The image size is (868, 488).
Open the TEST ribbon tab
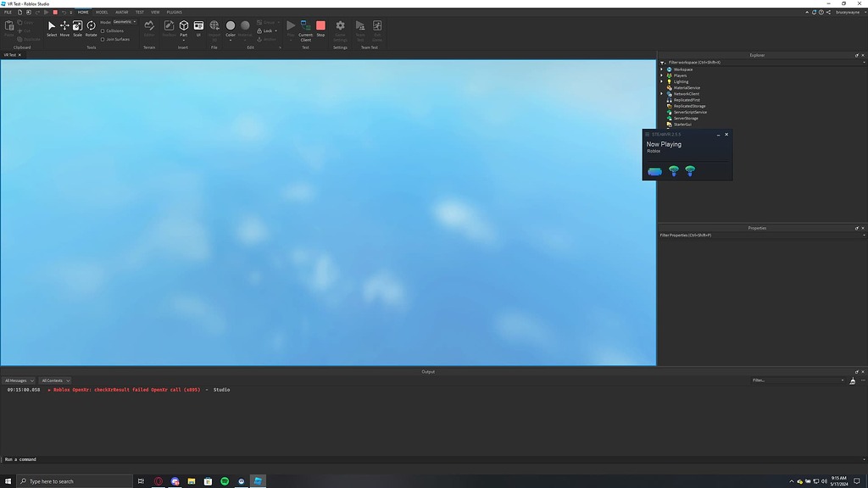139,12
